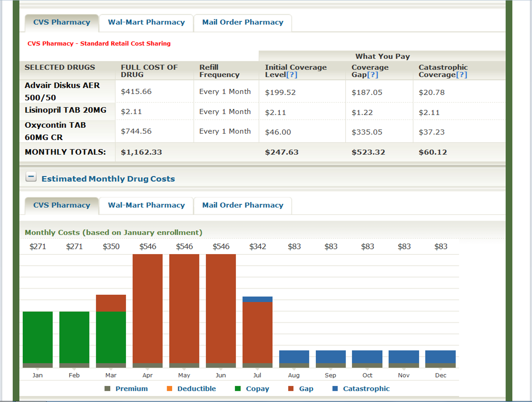Open the Initial Coverage Level help [?] link
Screen dimensions: 532x402
[x=292, y=75]
